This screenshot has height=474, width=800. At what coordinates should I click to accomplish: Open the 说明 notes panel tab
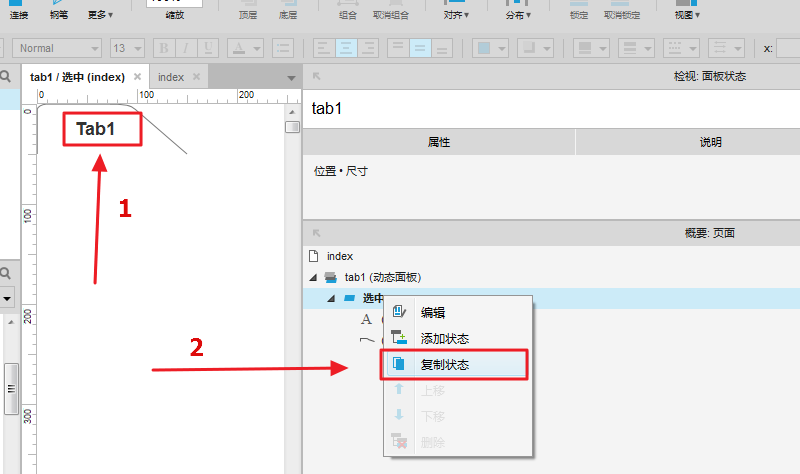click(x=710, y=143)
